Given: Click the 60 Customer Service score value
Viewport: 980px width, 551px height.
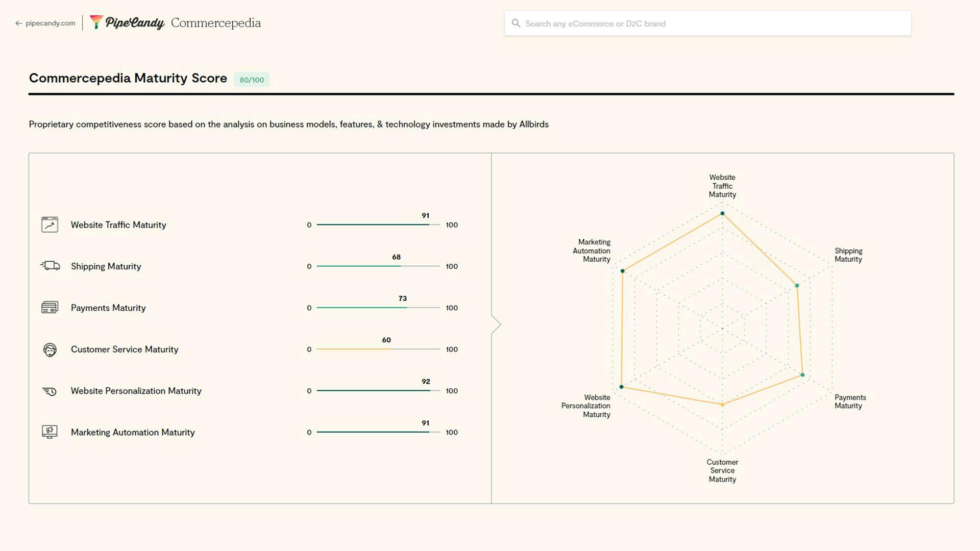Looking at the screenshot, I should tap(386, 340).
